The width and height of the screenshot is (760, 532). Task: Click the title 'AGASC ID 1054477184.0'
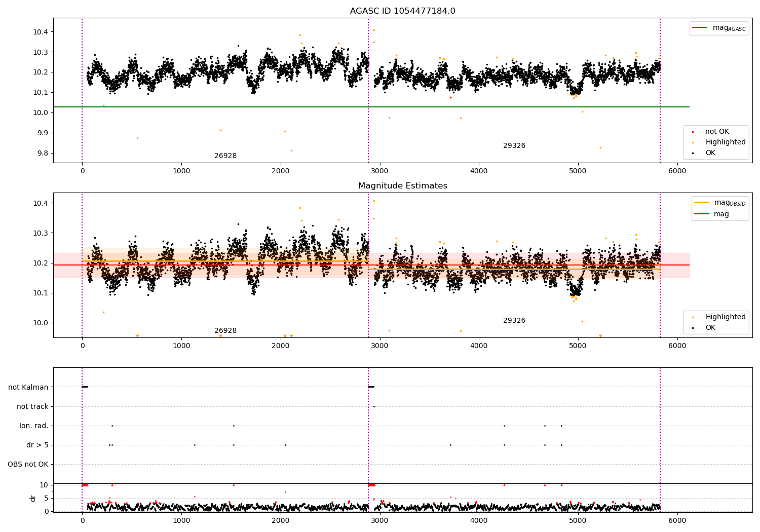(x=402, y=11)
